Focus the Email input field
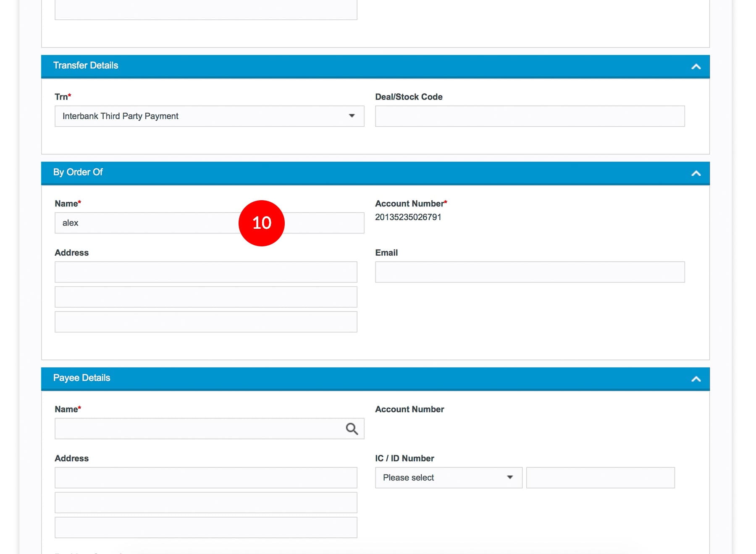This screenshot has width=756, height=554. click(x=529, y=272)
